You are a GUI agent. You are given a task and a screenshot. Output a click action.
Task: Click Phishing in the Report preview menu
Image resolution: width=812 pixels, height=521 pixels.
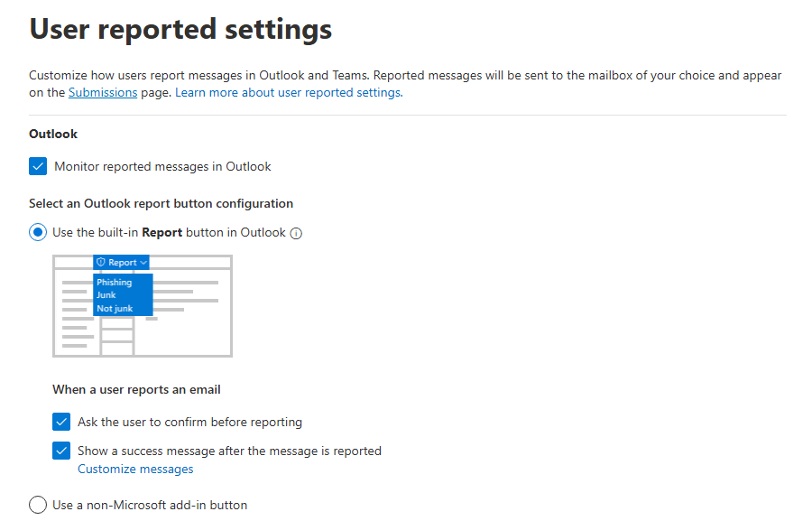pos(115,283)
